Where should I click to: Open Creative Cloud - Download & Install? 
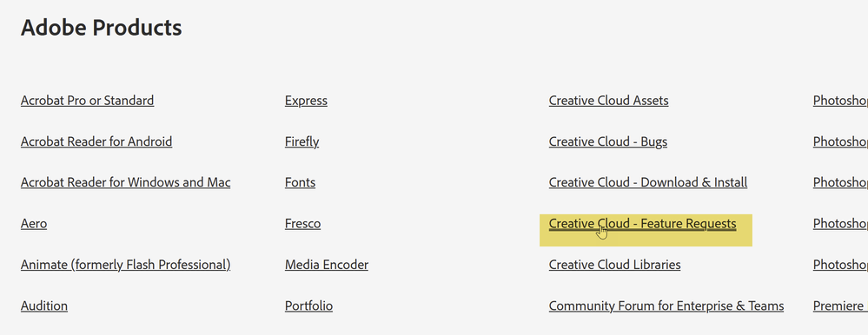648,182
